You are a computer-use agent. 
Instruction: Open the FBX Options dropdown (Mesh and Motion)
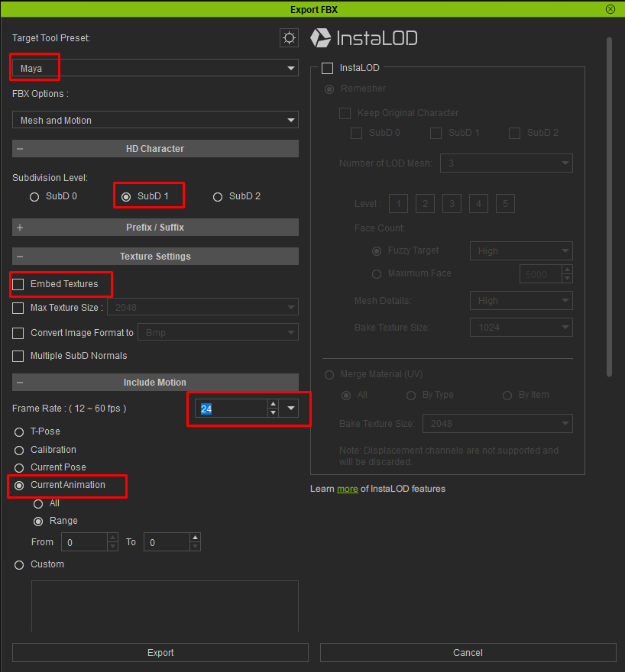point(155,120)
